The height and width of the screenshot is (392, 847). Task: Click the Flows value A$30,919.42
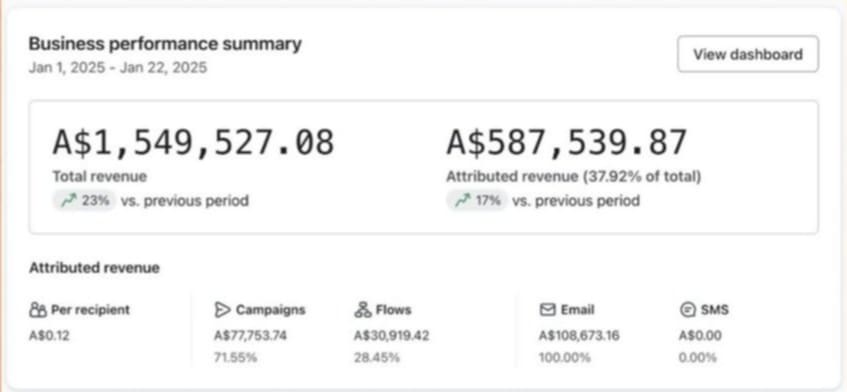pyautogui.click(x=392, y=336)
